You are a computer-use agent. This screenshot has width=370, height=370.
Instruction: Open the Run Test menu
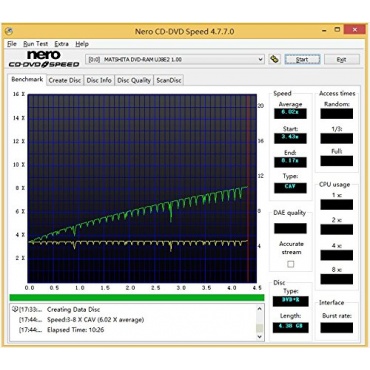(36, 44)
